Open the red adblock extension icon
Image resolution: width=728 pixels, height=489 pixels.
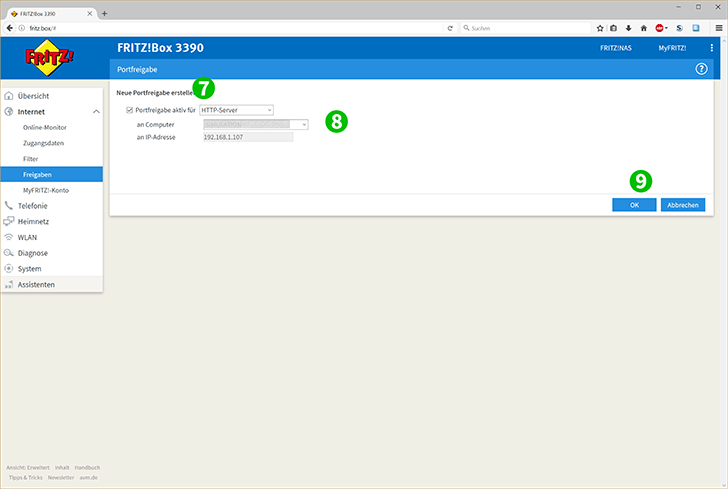(x=660, y=28)
